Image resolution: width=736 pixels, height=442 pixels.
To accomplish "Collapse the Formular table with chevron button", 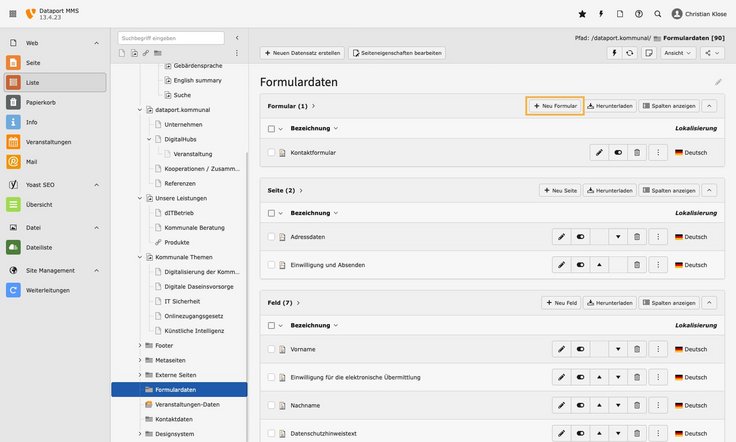I will click(x=710, y=105).
